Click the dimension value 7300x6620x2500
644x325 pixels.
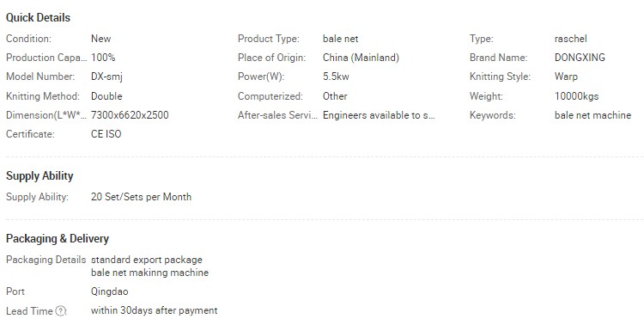pyautogui.click(x=130, y=115)
